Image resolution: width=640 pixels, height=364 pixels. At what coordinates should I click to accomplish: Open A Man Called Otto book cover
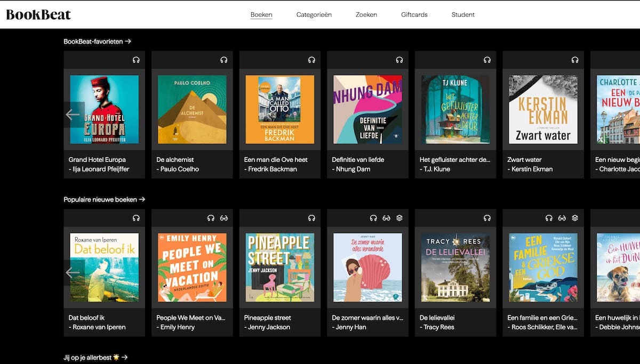tap(280, 109)
